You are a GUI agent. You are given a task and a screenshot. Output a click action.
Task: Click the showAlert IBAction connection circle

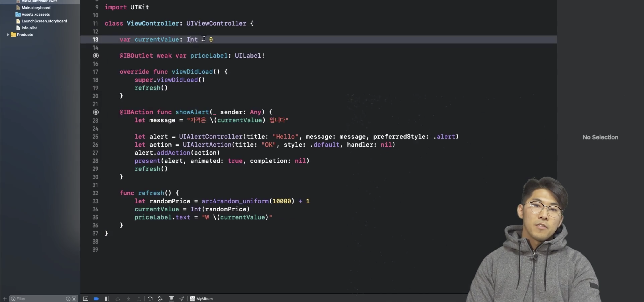pos(96,112)
